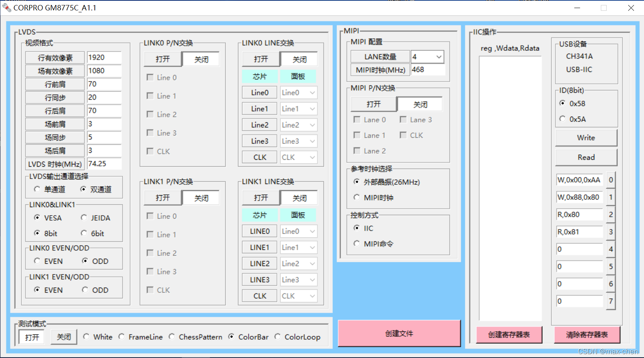
Task: Open LINK1 LINE0 swap dropdown
Action: click(x=312, y=231)
